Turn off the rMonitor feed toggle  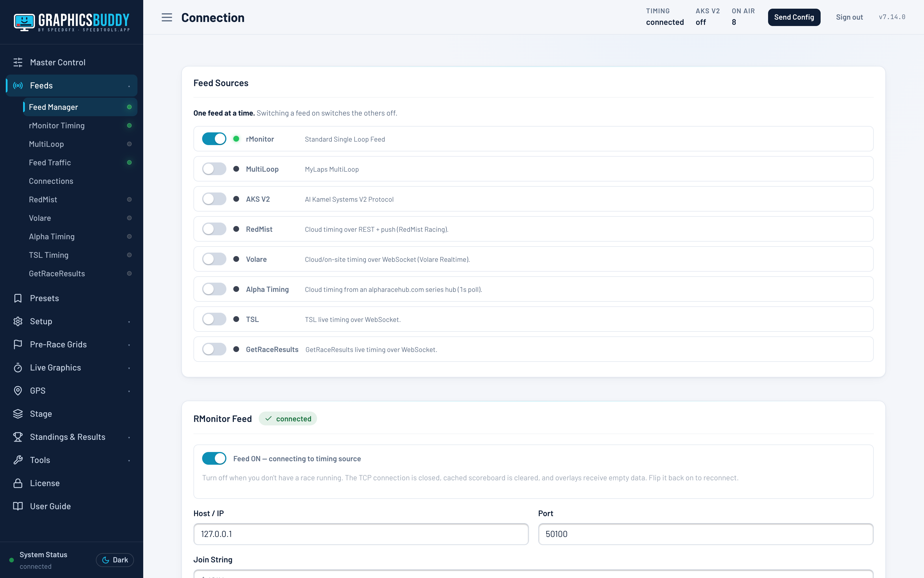click(214, 139)
